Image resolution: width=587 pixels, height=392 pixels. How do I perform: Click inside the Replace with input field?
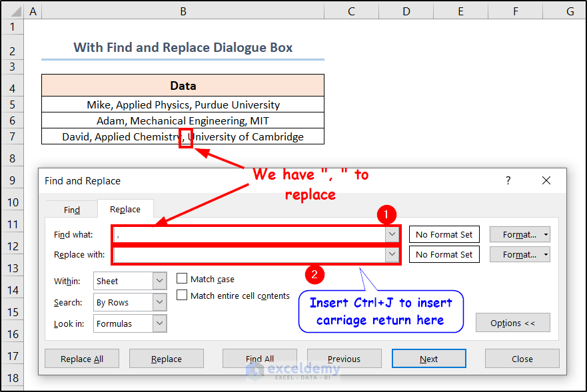(x=250, y=254)
